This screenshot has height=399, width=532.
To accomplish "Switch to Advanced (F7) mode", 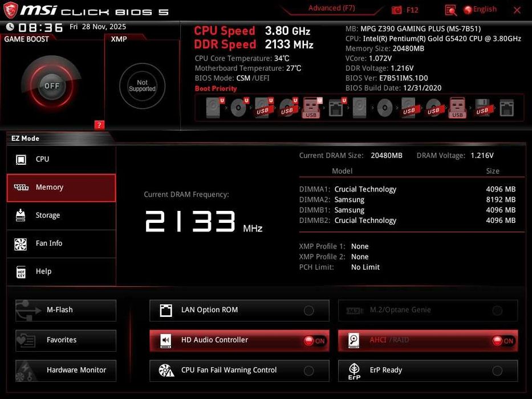I will click(x=331, y=8).
